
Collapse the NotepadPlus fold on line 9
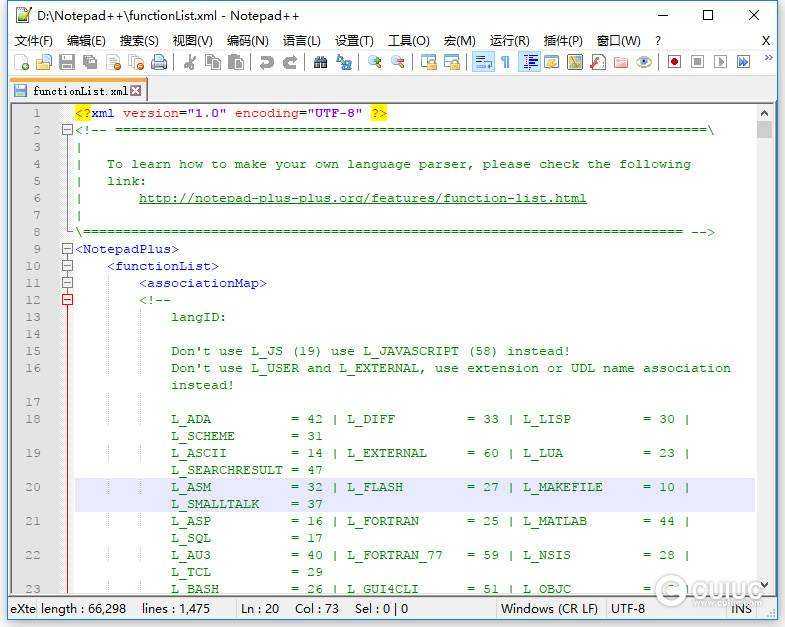pos(67,248)
